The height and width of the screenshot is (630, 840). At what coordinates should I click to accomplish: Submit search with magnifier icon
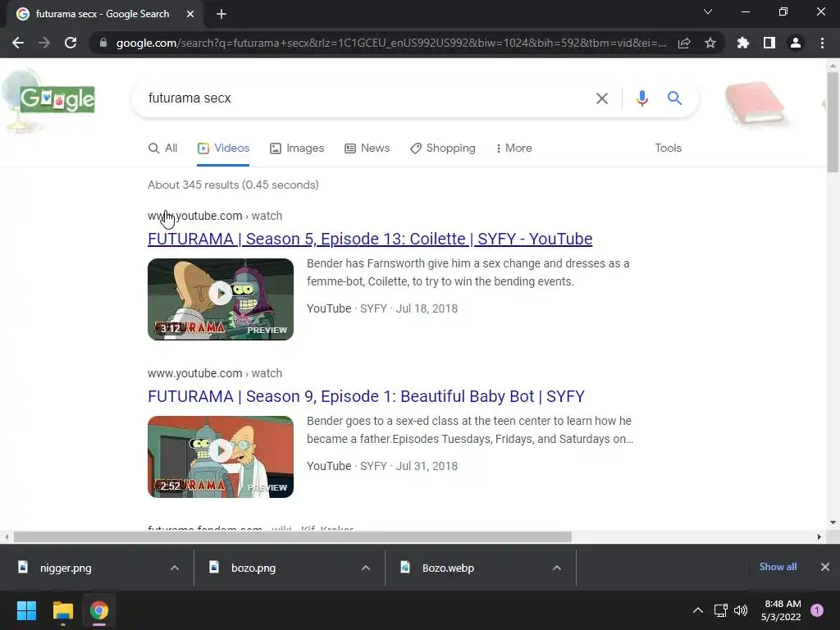tap(674, 98)
